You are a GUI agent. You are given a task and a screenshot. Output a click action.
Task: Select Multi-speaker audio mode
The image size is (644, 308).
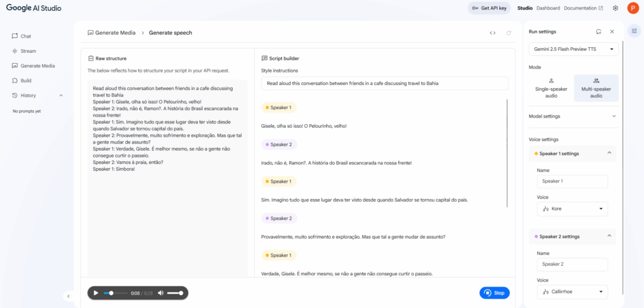596,88
